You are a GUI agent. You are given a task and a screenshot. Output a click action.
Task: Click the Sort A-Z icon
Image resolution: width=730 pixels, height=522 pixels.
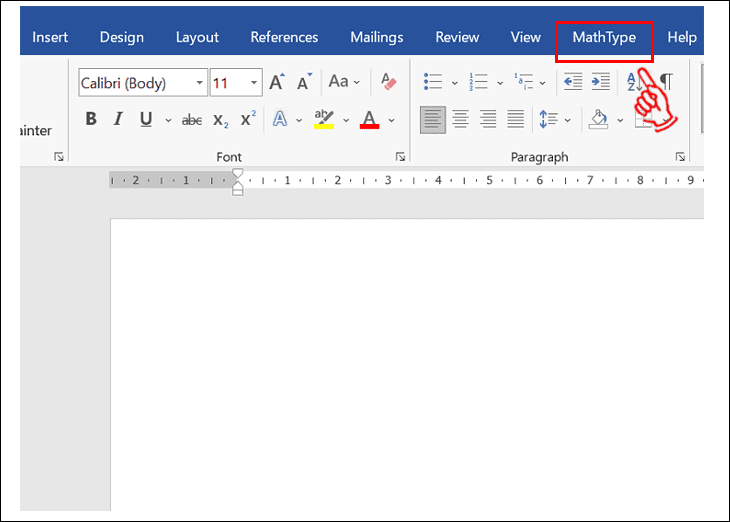click(634, 82)
